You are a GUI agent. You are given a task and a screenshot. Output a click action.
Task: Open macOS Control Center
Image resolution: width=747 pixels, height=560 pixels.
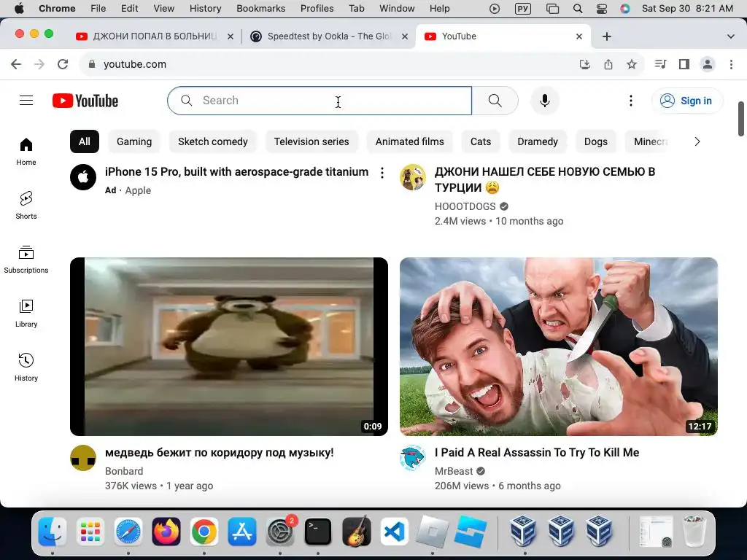(x=602, y=9)
